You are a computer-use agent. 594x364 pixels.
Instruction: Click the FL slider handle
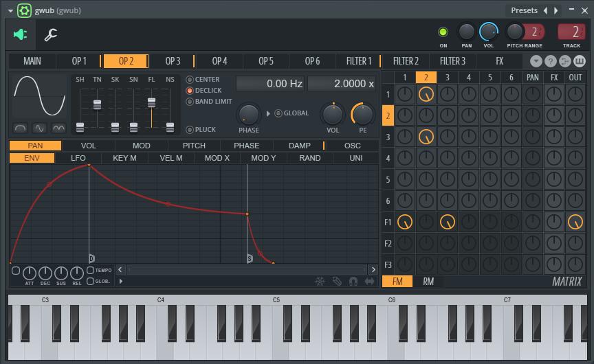click(x=151, y=102)
